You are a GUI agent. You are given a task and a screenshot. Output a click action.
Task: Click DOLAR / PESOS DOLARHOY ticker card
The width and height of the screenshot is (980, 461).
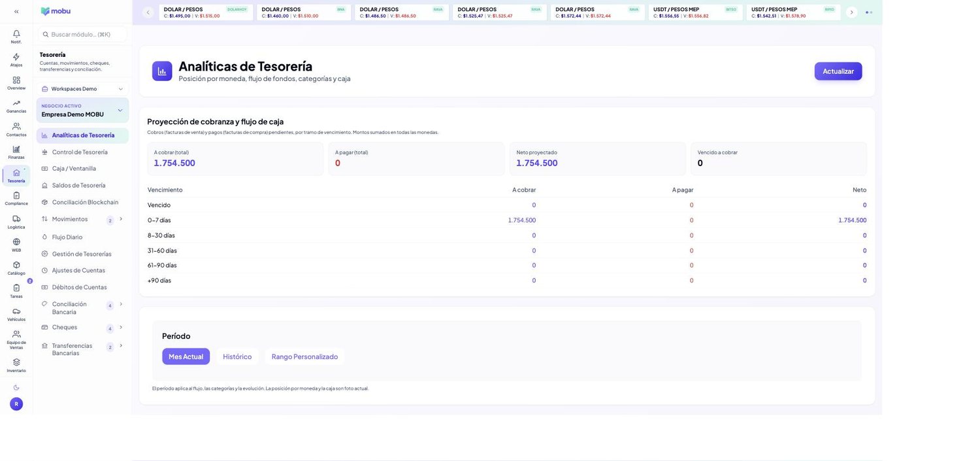206,12
